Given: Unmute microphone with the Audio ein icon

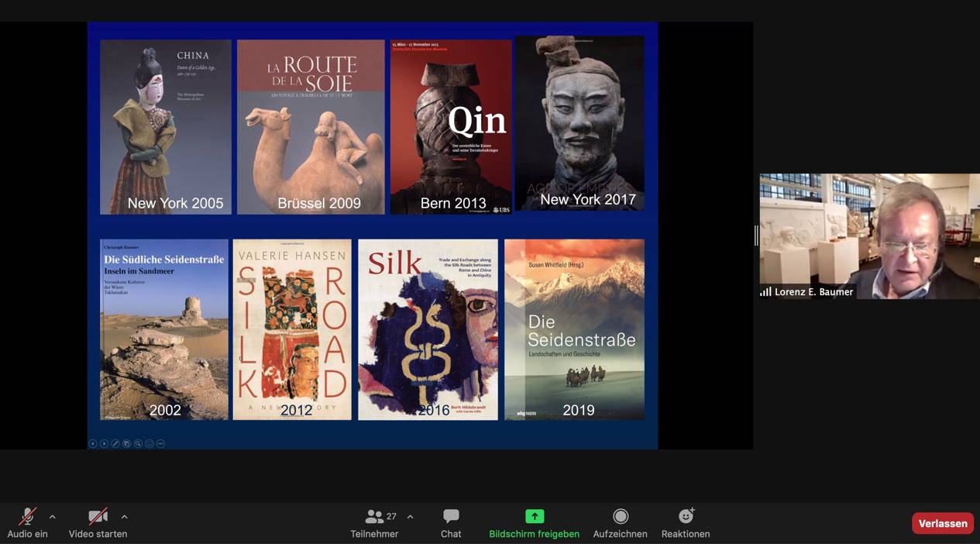Looking at the screenshot, I should click(x=28, y=516).
